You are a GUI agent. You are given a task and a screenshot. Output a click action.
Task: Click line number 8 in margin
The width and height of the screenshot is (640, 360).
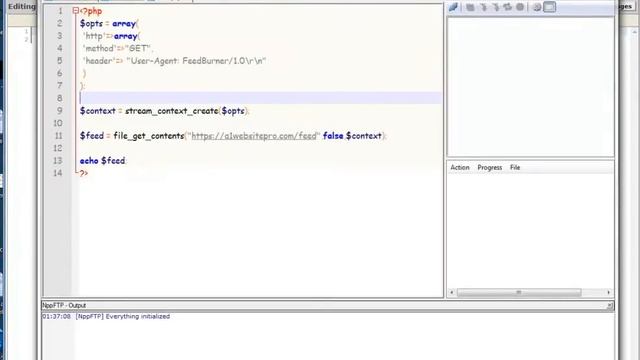pos(60,98)
